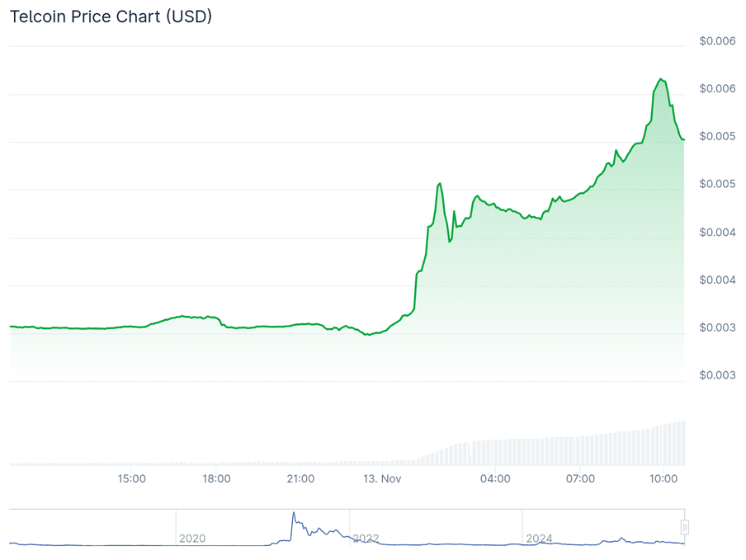Image resolution: width=746 pixels, height=560 pixels.
Task: Click the 18:00 time axis label
Action: click(216, 478)
